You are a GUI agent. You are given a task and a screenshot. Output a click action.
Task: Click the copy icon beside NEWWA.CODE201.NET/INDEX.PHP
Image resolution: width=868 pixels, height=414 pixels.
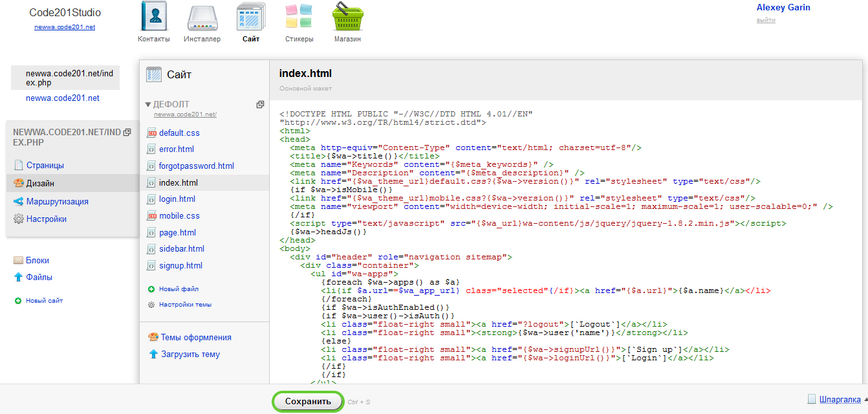127,132
